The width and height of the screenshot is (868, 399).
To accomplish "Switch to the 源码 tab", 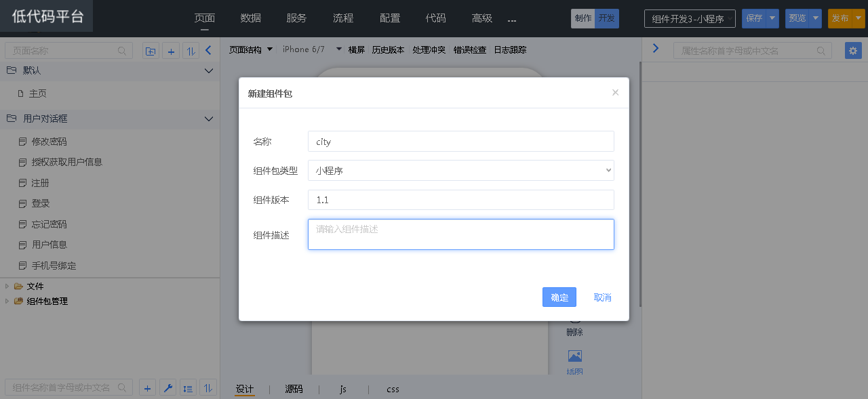I will point(294,389).
